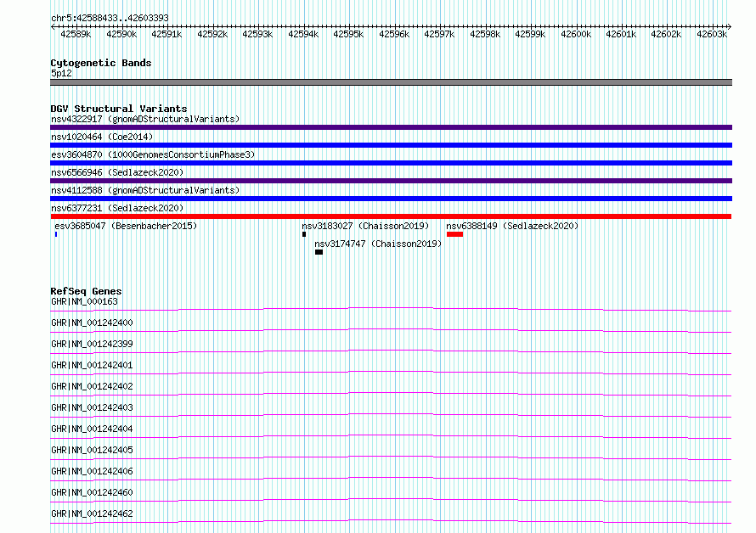756x533 pixels.
Task: Click the RefSeq Genes track heading
Action: 86,291
